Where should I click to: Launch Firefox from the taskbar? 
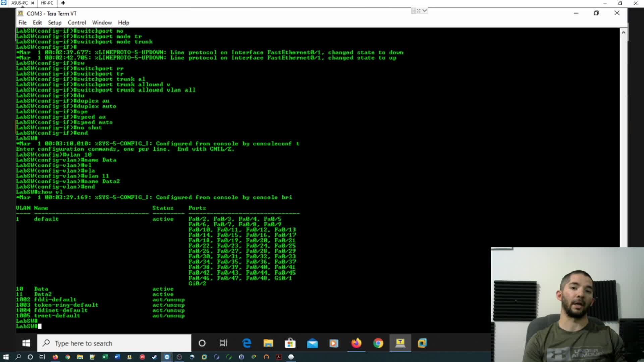pos(357,343)
